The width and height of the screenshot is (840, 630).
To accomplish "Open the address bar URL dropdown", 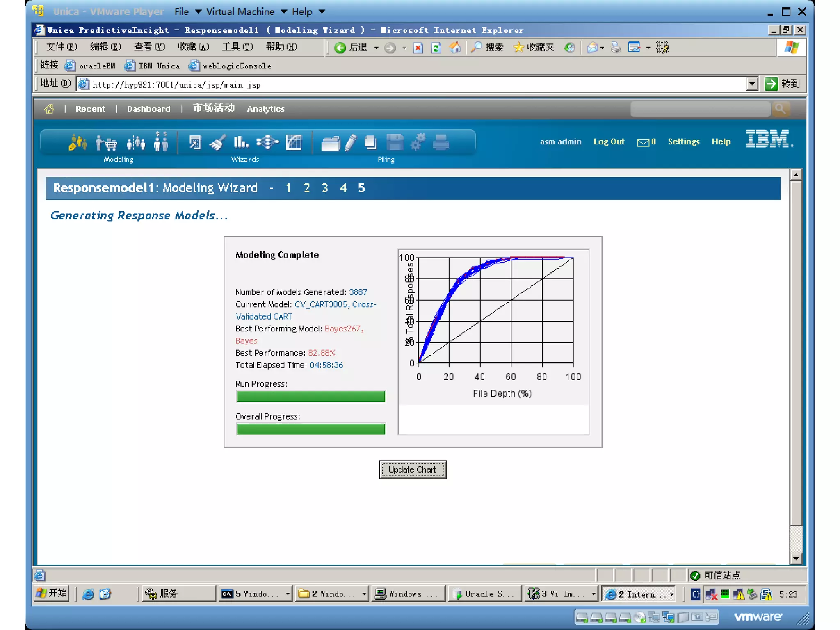I will coord(751,84).
